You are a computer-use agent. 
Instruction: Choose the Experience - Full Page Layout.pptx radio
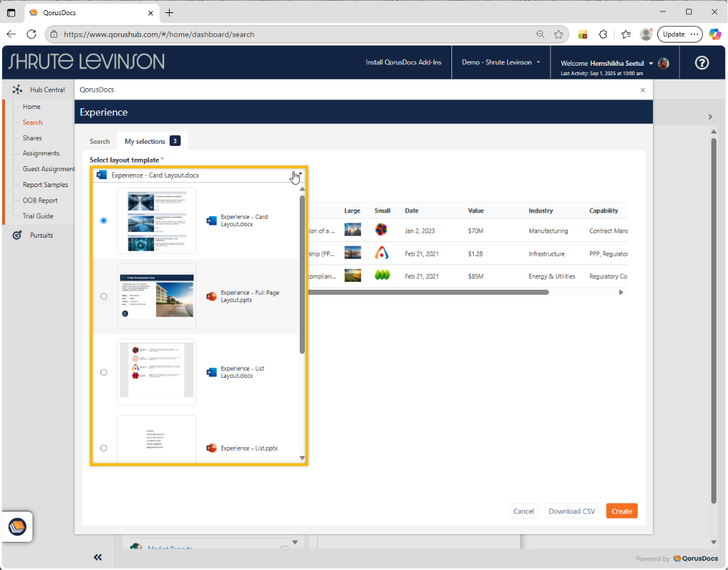[x=104, y=296]
